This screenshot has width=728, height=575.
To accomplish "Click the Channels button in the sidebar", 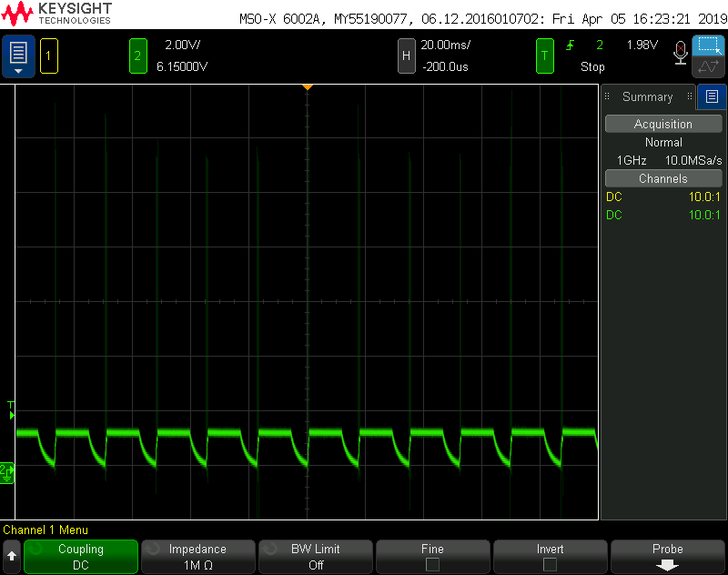I will point(663,178).
